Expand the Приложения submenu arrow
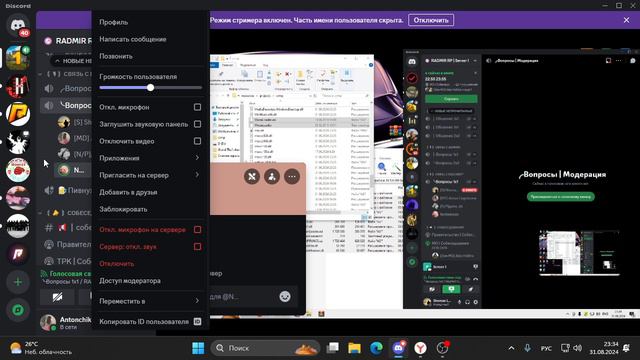This screenshot has width=640, height=360. pos(197,158)
